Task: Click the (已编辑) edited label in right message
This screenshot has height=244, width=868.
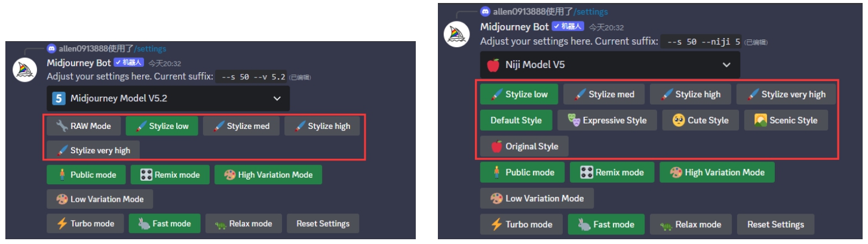Action: (x=757, y=42)
